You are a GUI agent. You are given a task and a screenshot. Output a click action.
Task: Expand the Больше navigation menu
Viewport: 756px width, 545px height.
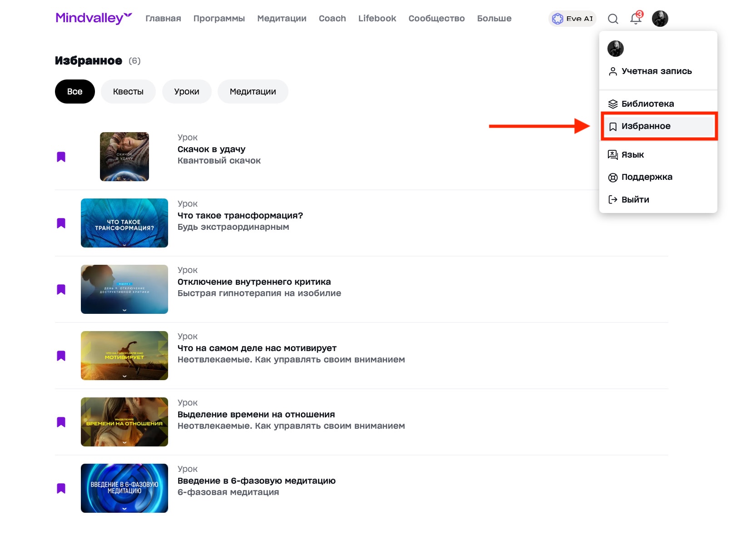(494, 19)
